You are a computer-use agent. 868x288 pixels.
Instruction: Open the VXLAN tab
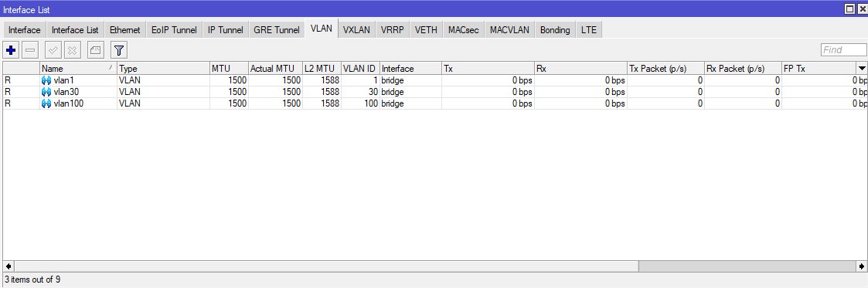[x=356, y=30]
